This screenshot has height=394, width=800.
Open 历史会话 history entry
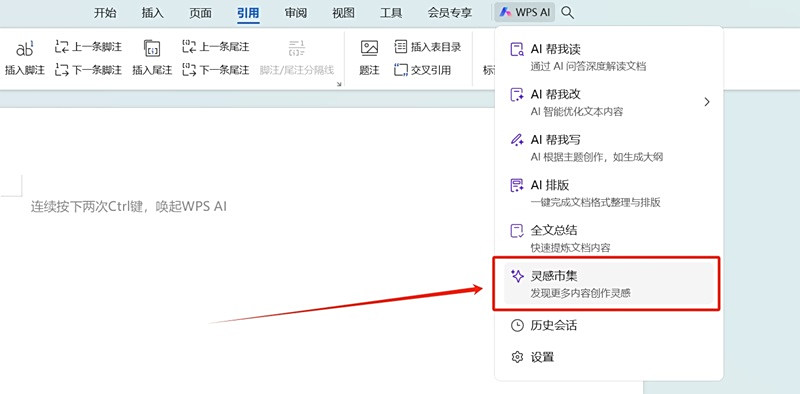click(609, 326)
